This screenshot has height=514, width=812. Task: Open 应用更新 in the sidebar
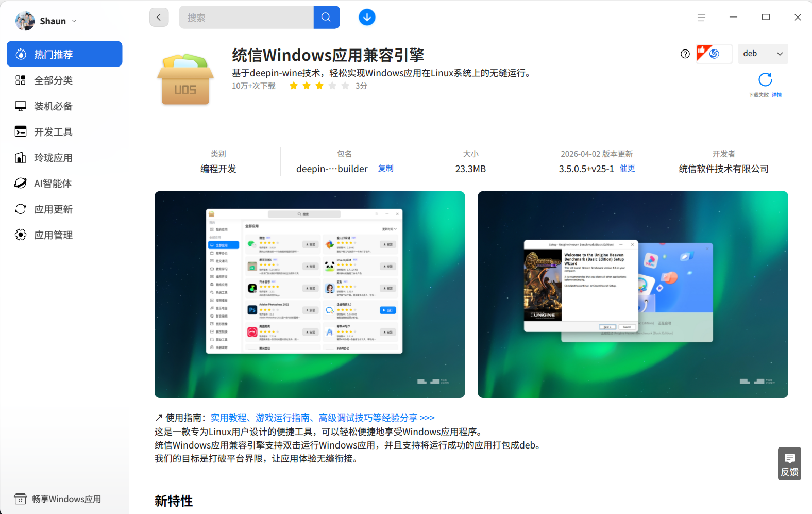(64, 209)
